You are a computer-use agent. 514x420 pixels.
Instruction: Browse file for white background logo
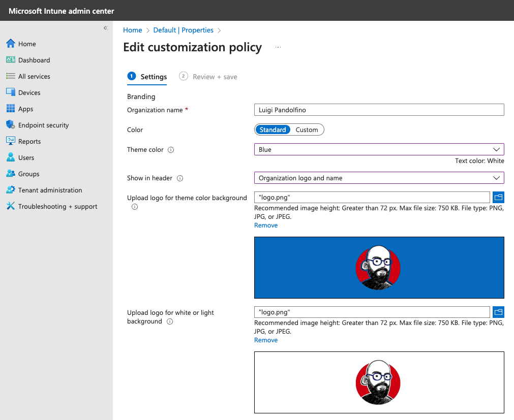tap(498, 312)
